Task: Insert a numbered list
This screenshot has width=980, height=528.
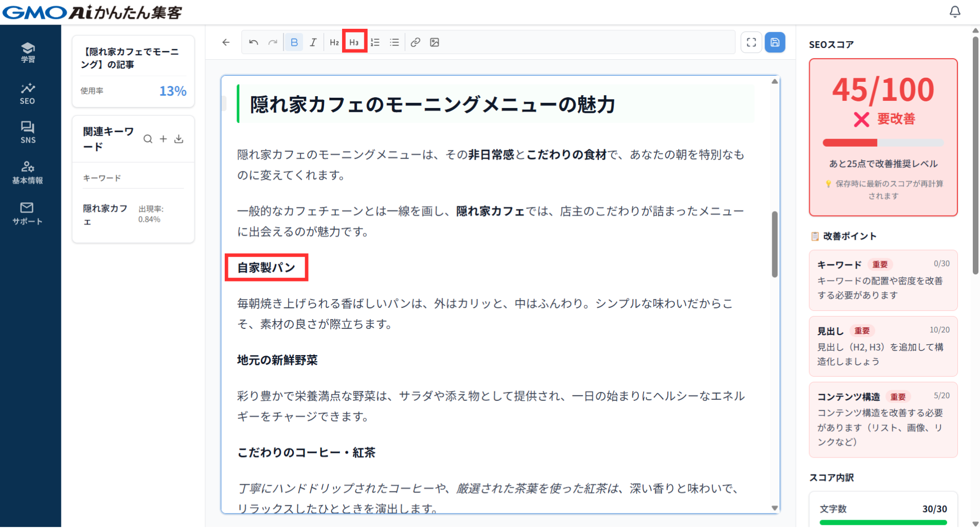Action: (x=375, y=42)
